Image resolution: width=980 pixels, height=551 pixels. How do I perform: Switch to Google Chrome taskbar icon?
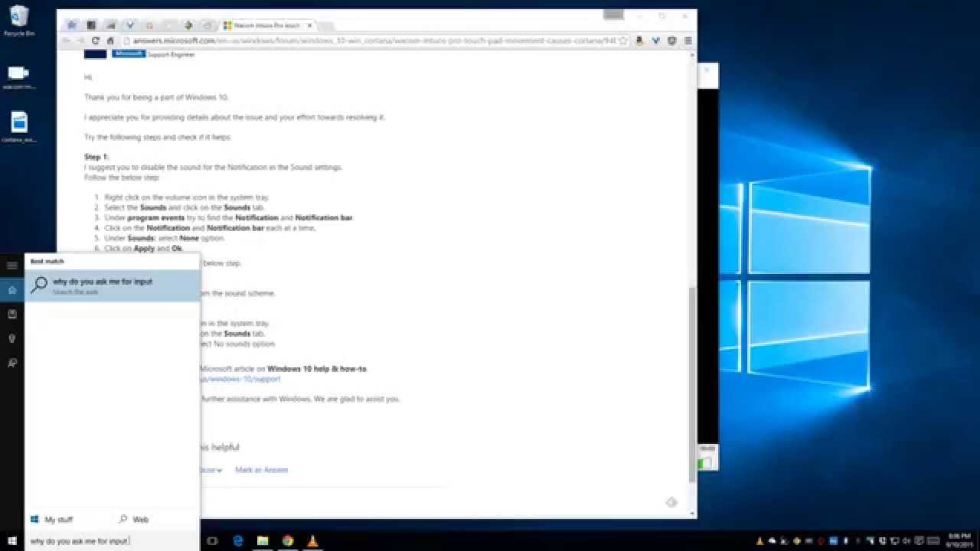pos(288,541)
